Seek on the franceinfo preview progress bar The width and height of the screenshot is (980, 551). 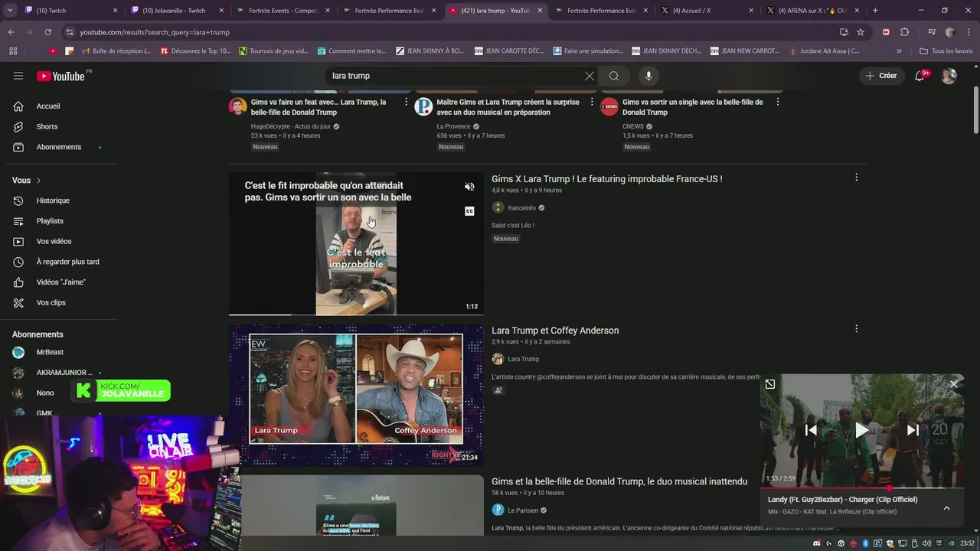coord(356,315)
